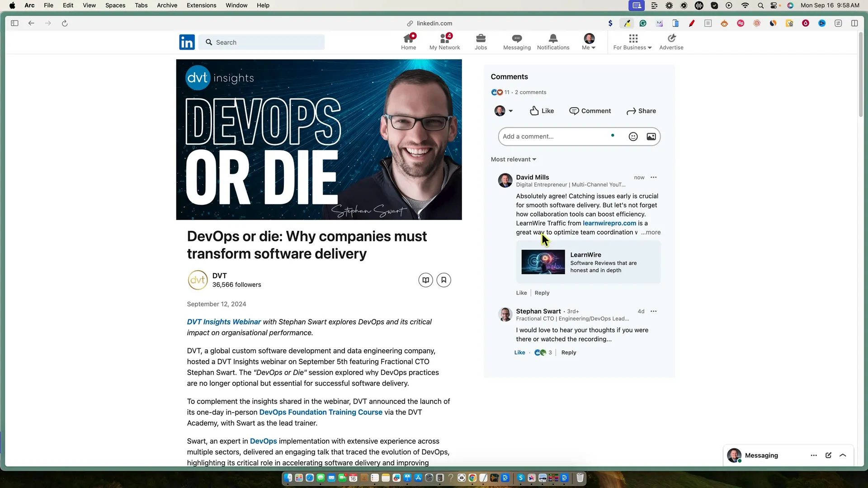This screenshot has width=868, height=488.
Task: Click the emoji icon in comment box
Action: (x=633, y=136)
